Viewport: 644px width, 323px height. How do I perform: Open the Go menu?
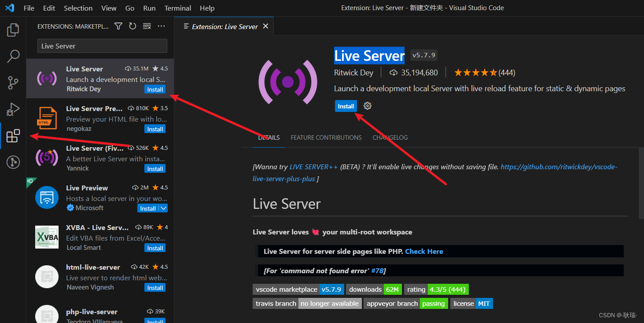130,8
